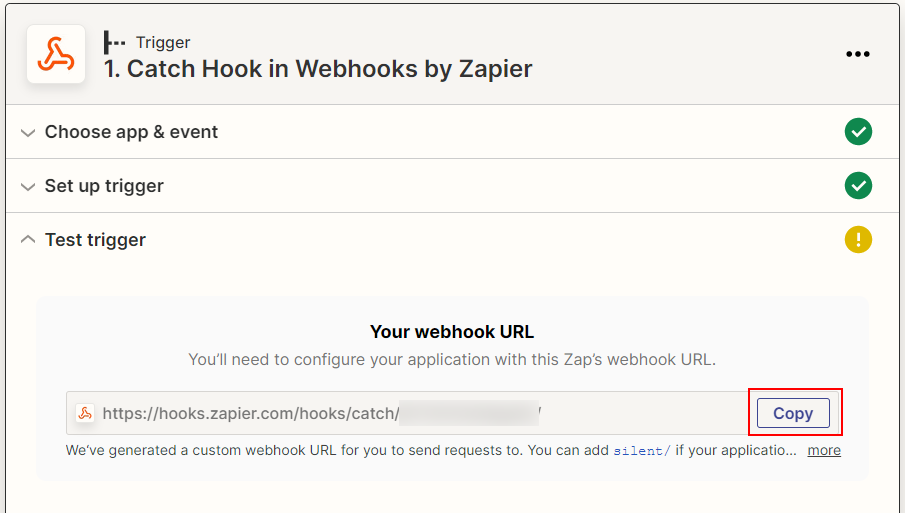Open the three-dot step options menu

857,54
